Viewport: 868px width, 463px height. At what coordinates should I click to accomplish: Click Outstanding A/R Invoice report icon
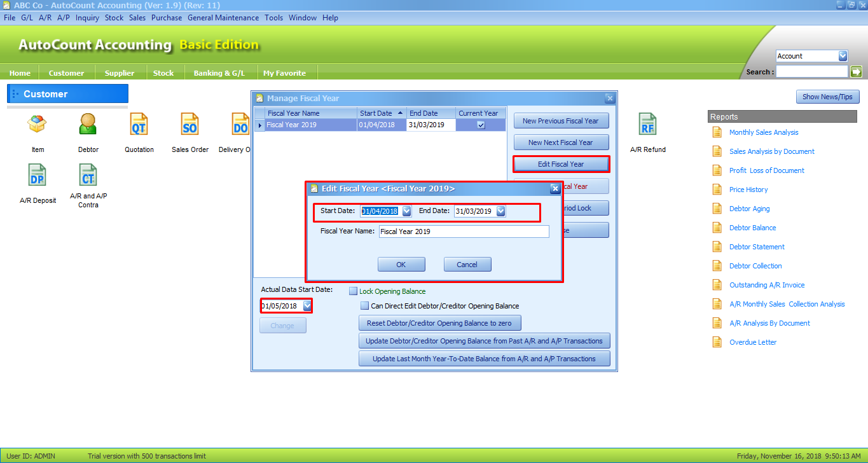717,285
